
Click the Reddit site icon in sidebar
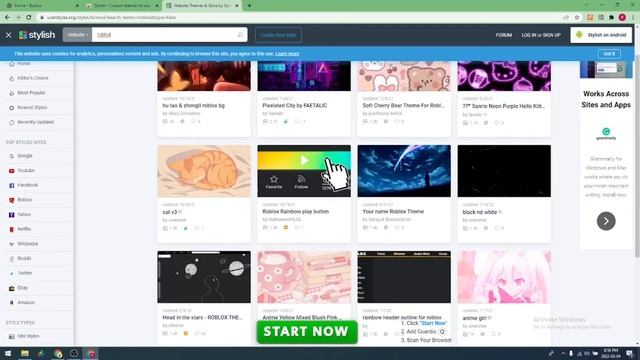click(x=11, y=259)
